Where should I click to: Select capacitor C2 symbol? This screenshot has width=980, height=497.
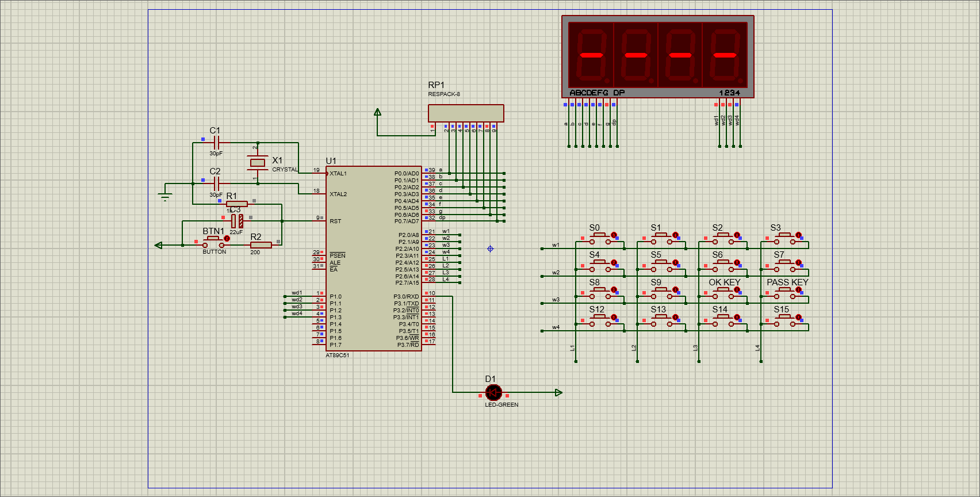tap(216, 183)
